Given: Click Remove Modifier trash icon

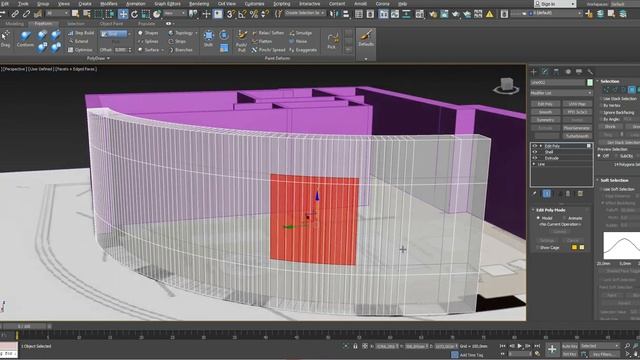Looking at the screenshot, I should tap(568, 193).
